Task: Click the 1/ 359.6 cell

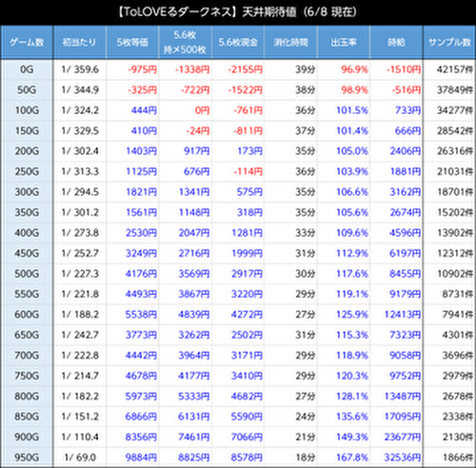Action: click(80, 69)
